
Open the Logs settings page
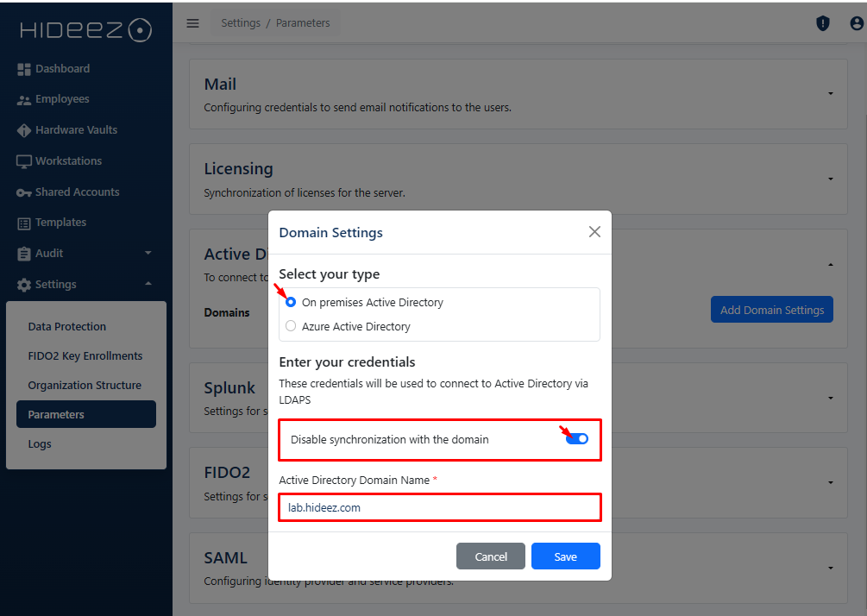click(x=40, y=444)
